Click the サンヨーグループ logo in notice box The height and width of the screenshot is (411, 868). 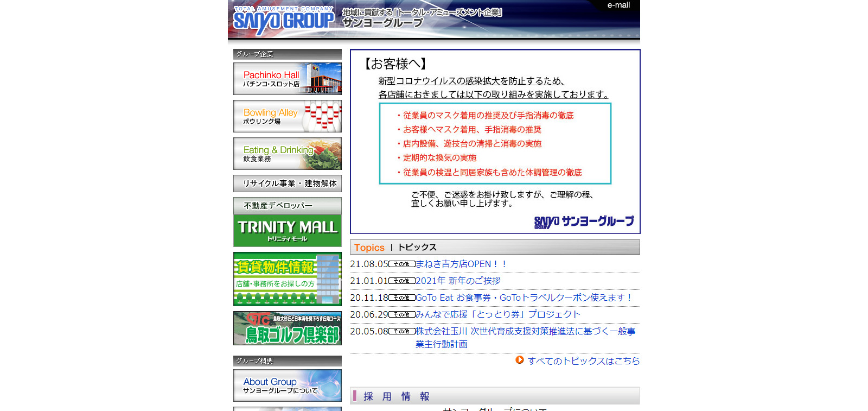[x=584, y=222]
